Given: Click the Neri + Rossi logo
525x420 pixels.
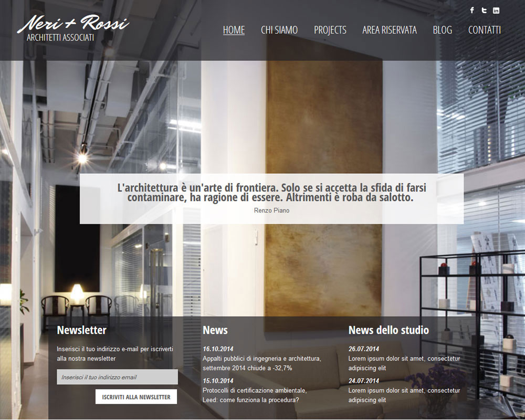Looking at the screenshot, I should click(73, 28).
